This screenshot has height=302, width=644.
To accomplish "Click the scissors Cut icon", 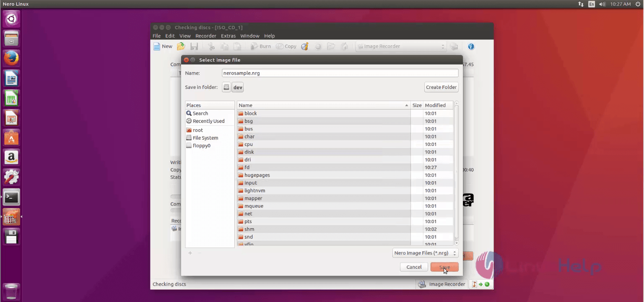I will (x=212, y=47).
